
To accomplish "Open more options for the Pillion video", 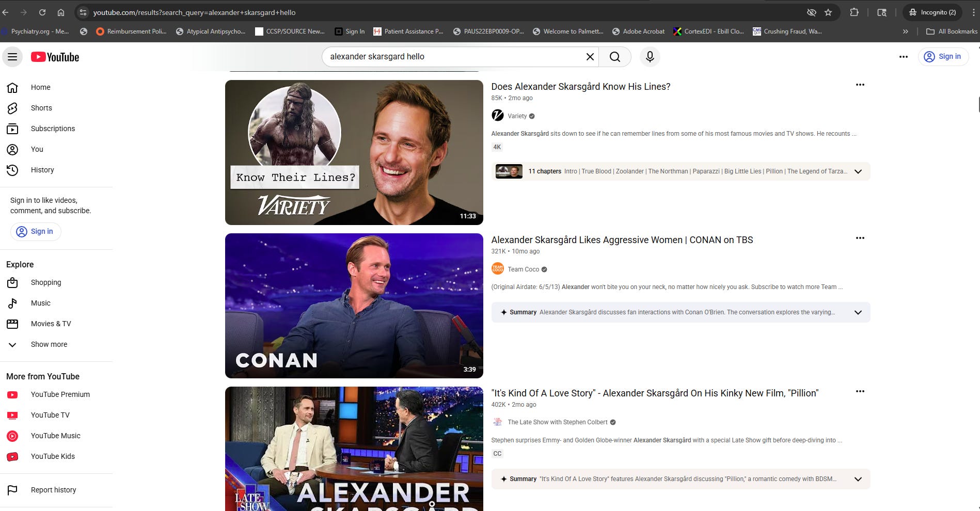I will click(x=860, y=391).
